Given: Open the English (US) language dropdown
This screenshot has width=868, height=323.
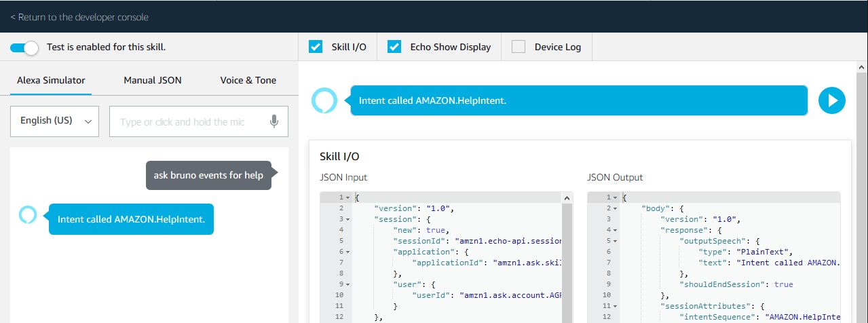Looking at the screenshot, I should (55, 121).
